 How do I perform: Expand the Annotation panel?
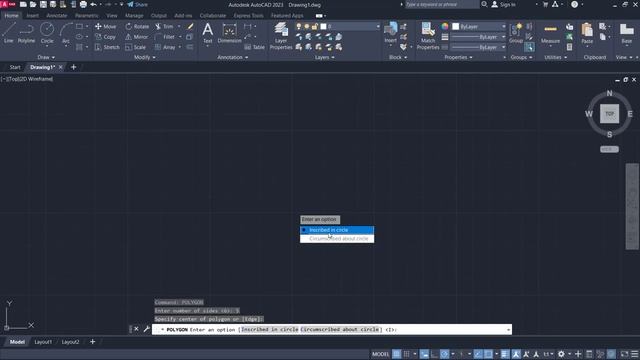[233, 58]
